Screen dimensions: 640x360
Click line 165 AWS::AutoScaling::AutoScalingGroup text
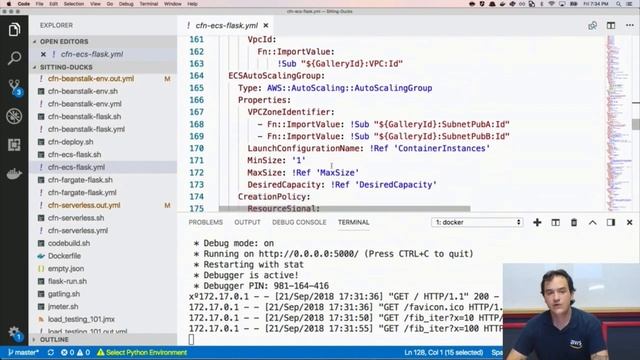349,88
